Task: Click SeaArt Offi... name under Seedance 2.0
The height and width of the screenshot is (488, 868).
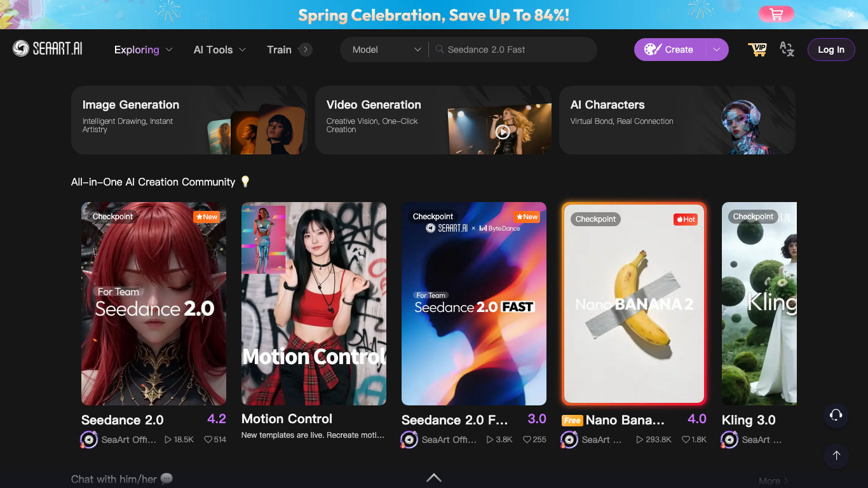Action: (128, 440)
